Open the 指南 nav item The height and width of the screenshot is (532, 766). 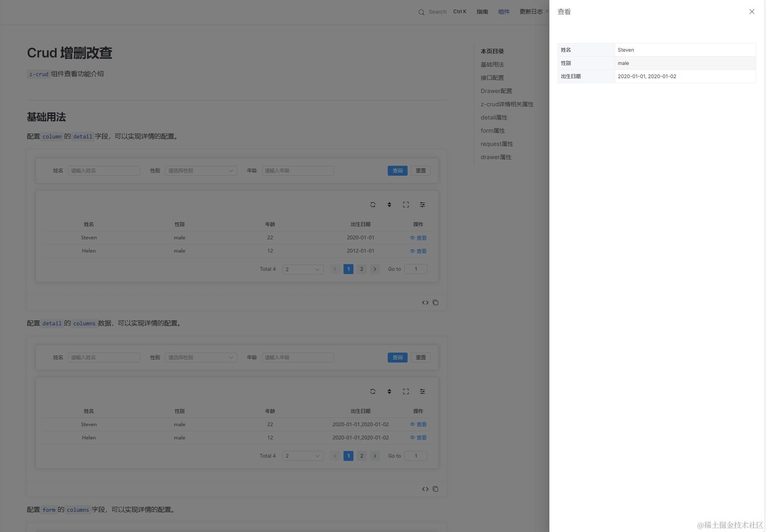point(482,12)
